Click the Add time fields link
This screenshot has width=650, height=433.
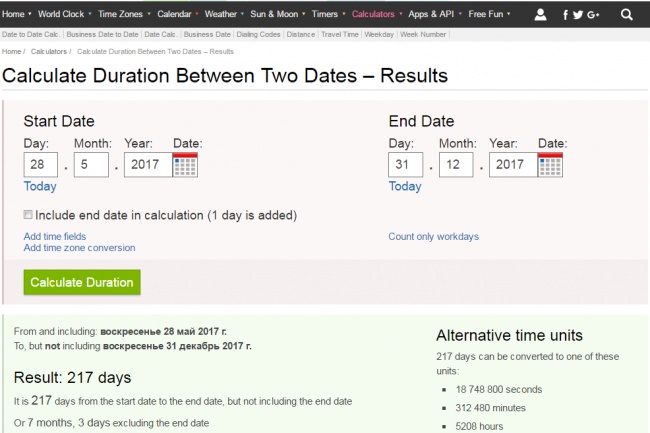coord(55,237)
